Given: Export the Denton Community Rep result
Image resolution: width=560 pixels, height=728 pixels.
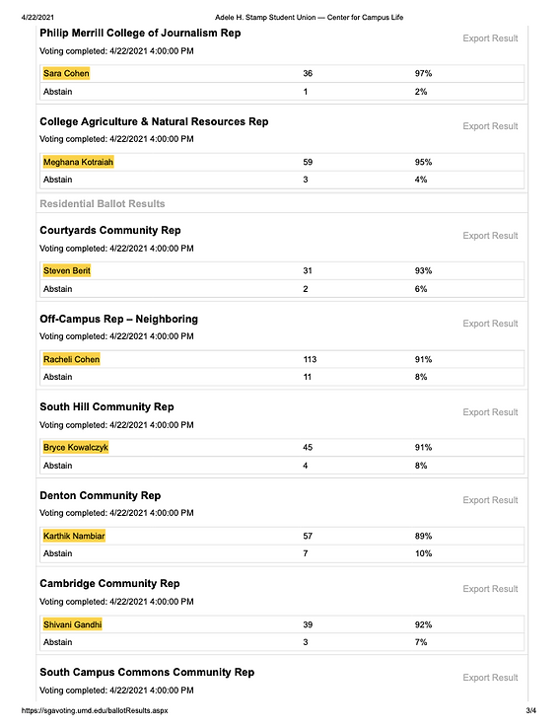Looking at the screenshot, I should 490,500.
